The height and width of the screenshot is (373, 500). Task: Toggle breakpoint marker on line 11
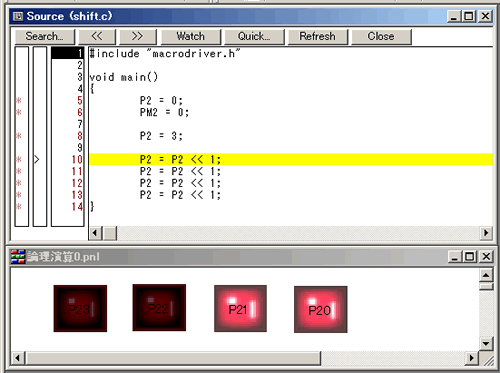19,171
